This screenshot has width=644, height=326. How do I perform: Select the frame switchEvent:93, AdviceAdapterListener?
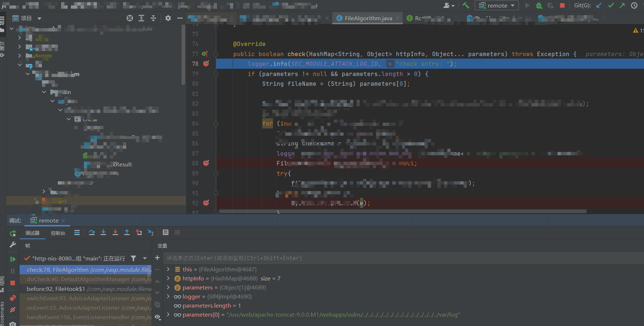85,298
